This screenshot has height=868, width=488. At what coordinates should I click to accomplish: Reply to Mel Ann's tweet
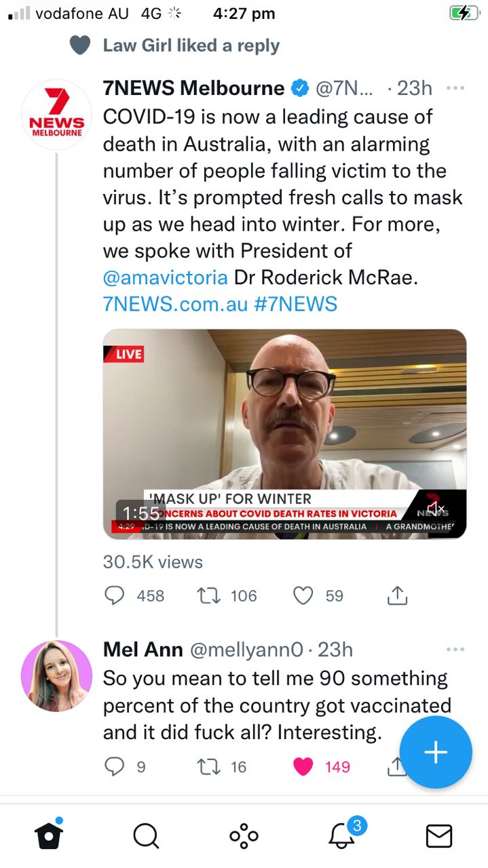click(115, 766)
